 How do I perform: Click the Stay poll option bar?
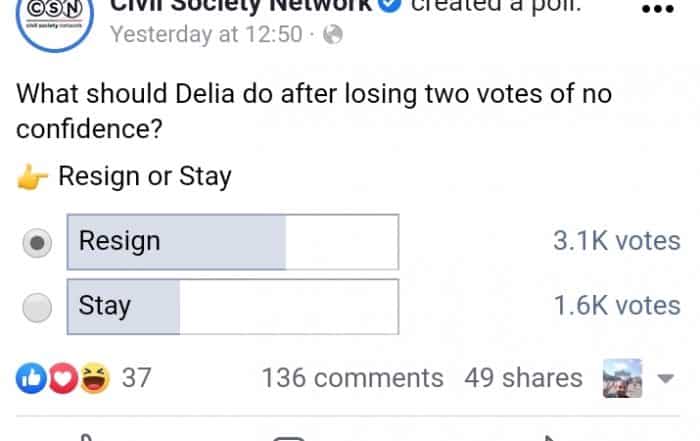tap(232, 306)
